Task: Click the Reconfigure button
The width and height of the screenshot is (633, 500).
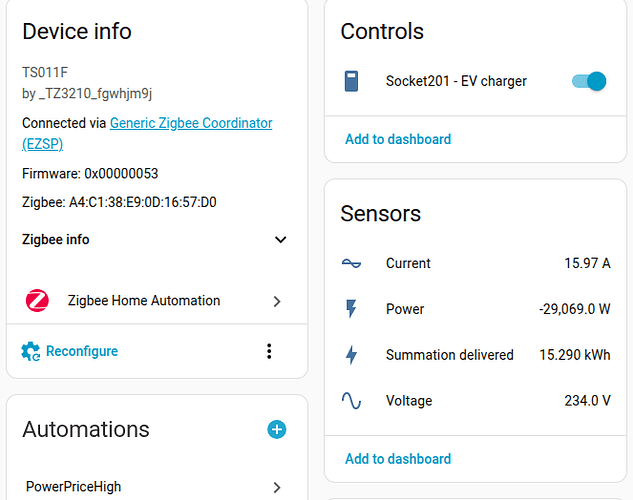Action: [x=81, y=351]
